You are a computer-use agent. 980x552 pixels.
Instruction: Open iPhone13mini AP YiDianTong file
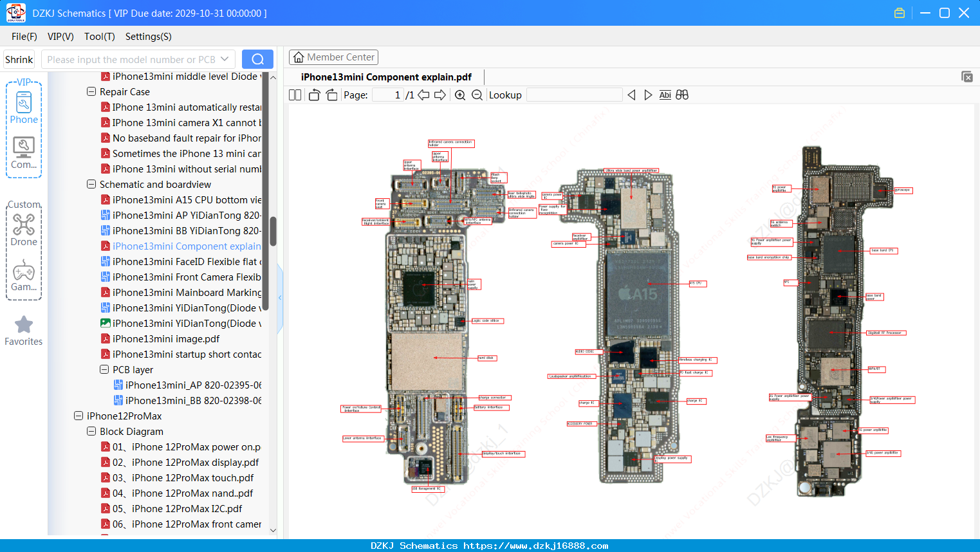click(181, 216)
